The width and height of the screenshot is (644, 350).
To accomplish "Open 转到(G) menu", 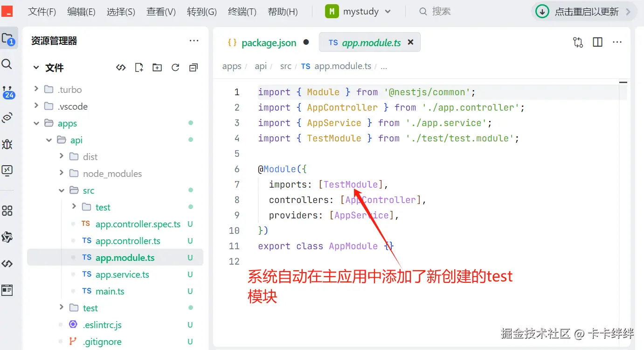I will pyautogui.click(x=202, y=12).
